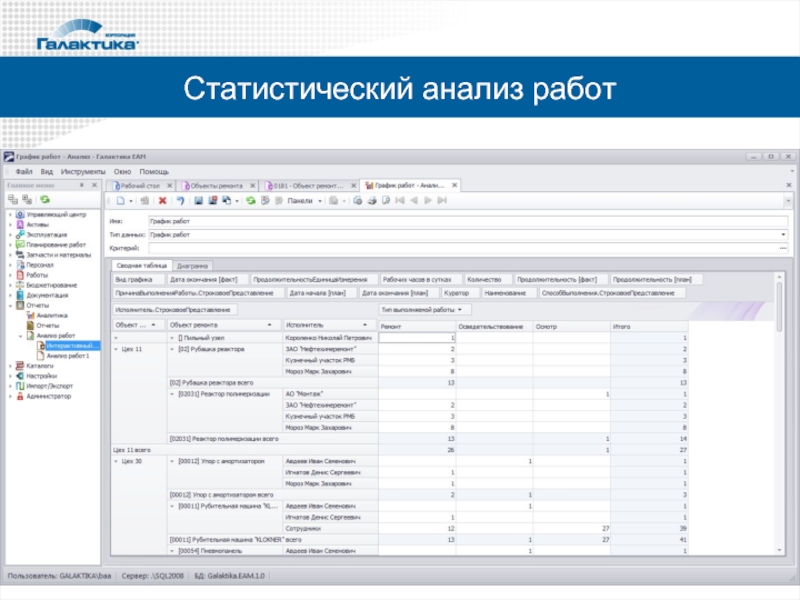Select Активы in the main menu tree
The image size is (800, 600).
tap(37, 224)
